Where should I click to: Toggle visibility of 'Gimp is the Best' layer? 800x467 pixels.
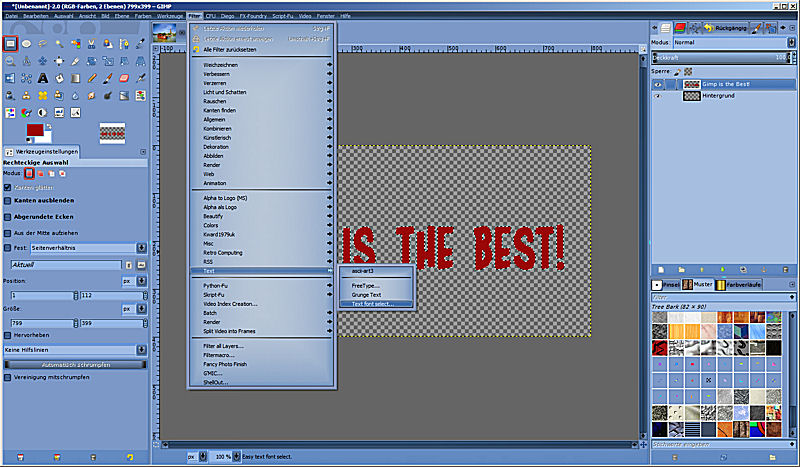coord(658,84)
